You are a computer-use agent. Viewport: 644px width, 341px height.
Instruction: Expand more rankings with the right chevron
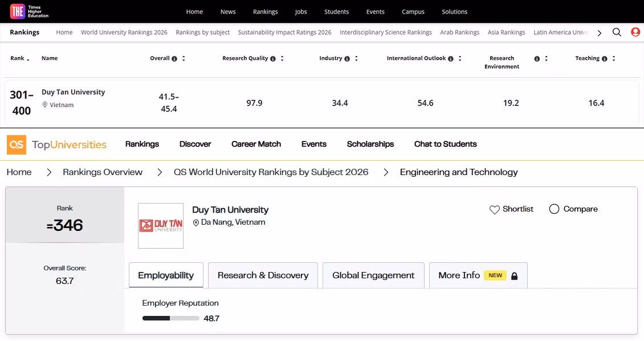599,33
